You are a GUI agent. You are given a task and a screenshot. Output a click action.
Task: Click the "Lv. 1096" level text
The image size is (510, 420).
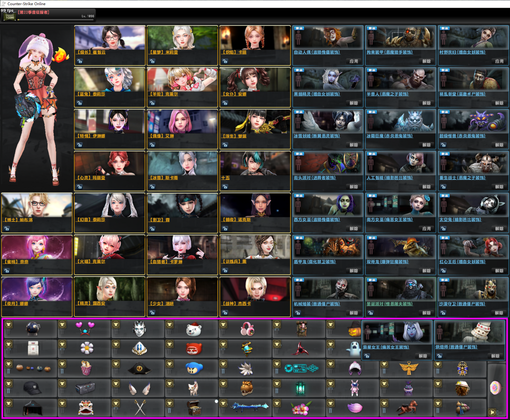pyautogui.click(x=88, y=16)
